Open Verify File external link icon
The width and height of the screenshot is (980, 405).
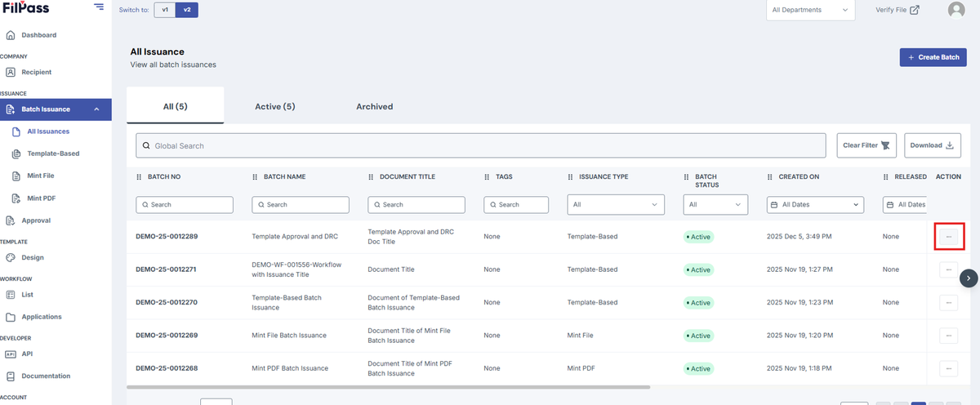(x=915, y=10)
